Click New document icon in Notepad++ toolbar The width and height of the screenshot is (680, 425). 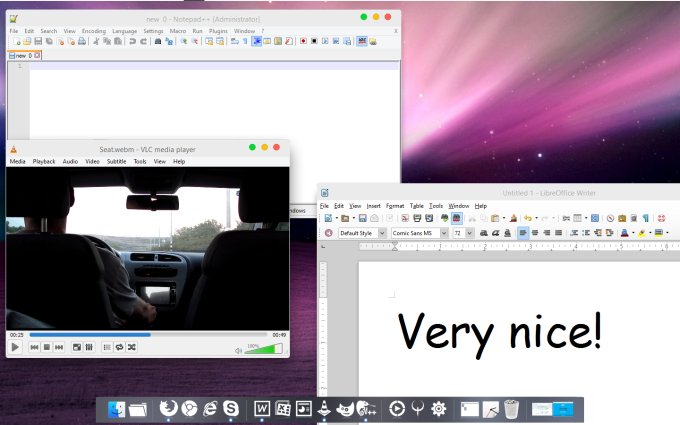pos(17,41)
